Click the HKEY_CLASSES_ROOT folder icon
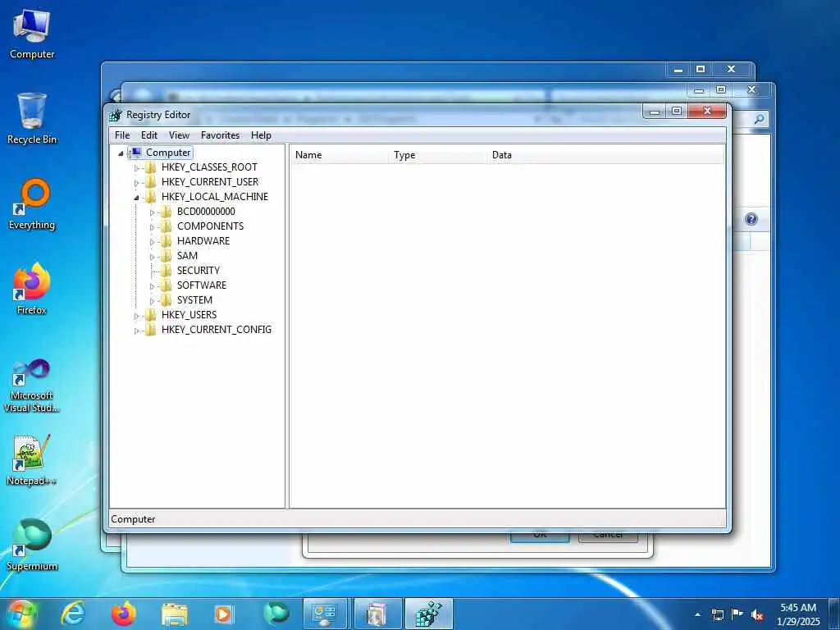 click(x=151, y=167)
